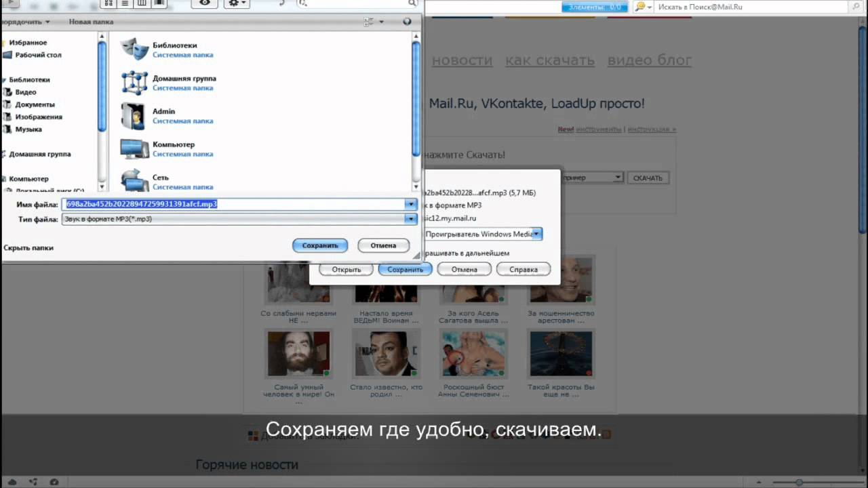868x488 pixels.
Task: Select Домашняя группа in navigation pane
Action: (39, 154)
